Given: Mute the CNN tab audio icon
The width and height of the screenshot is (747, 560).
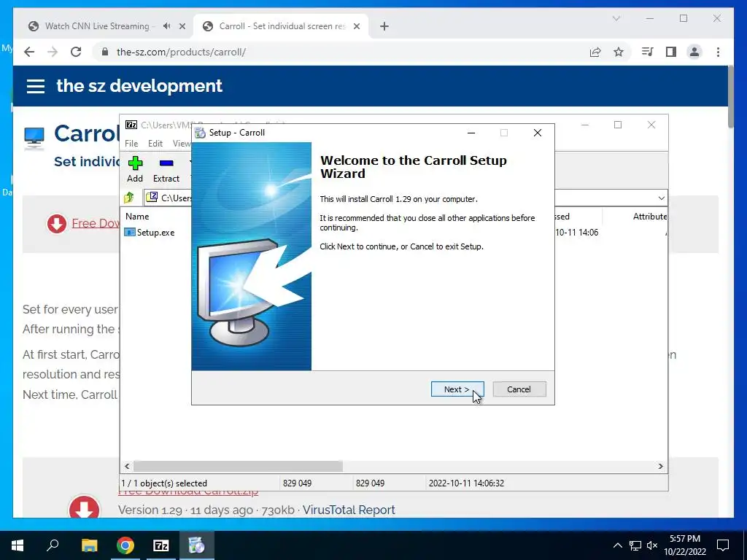Looking at the screenshot, I should tap(166, 26).
